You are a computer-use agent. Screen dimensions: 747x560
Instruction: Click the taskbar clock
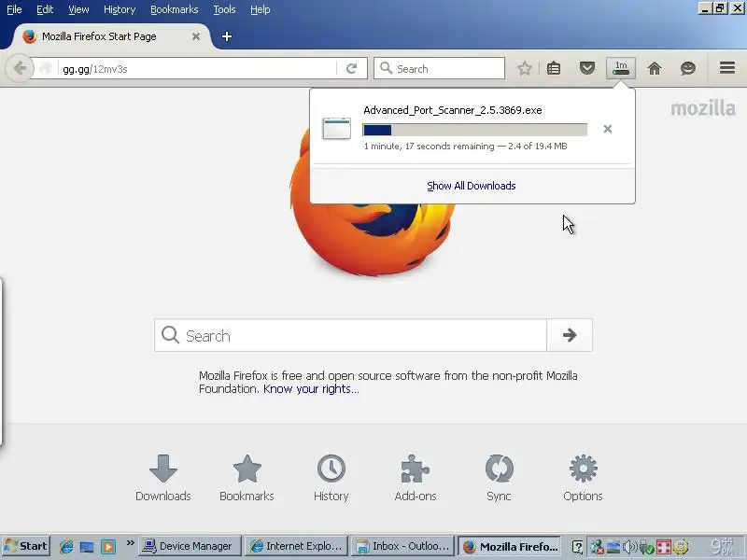tap(723, 546)
